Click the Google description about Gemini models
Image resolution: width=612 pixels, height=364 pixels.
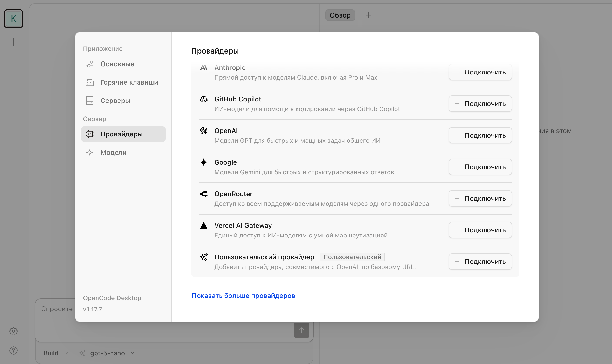pyautogui.click(x=304, y=172)
